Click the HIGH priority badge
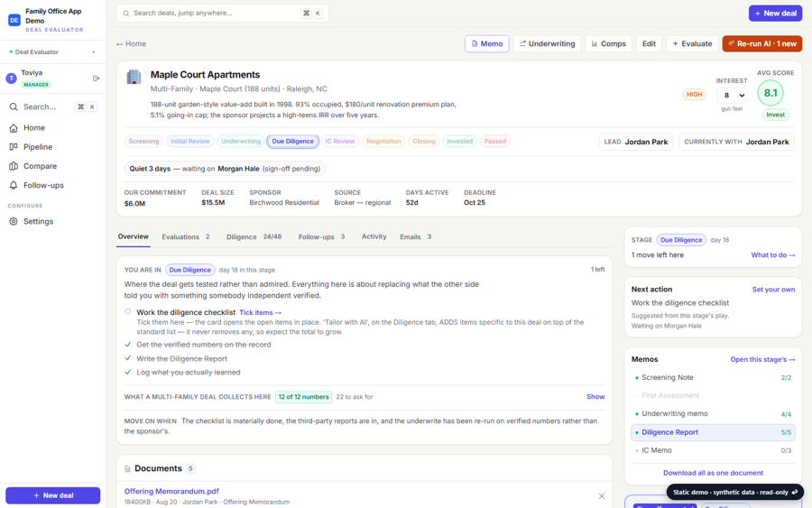Image resolution: width=812 pixels, height=508 pixels. (x=695, y=95)
